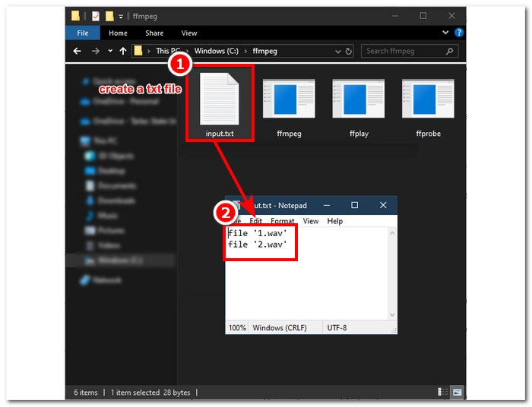Screen dimensions: 532x407
Task: Open customize quick access toolbar dropdown
Action: (120, 16)
